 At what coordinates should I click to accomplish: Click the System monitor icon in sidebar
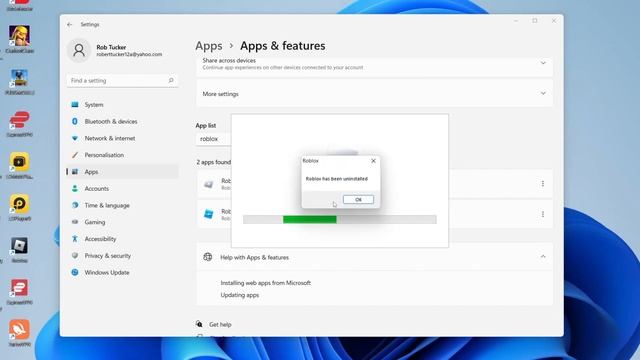tap(75, 105)
